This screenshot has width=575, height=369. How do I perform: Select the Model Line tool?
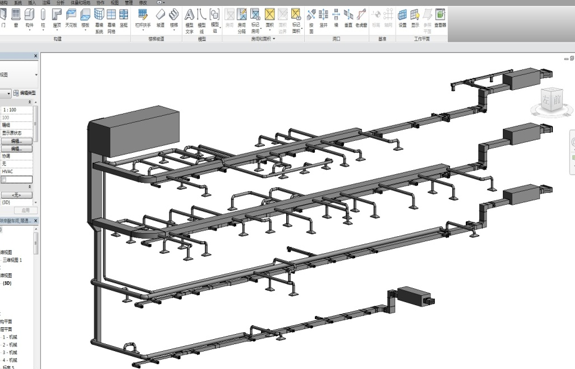click(x=202, y=21)
